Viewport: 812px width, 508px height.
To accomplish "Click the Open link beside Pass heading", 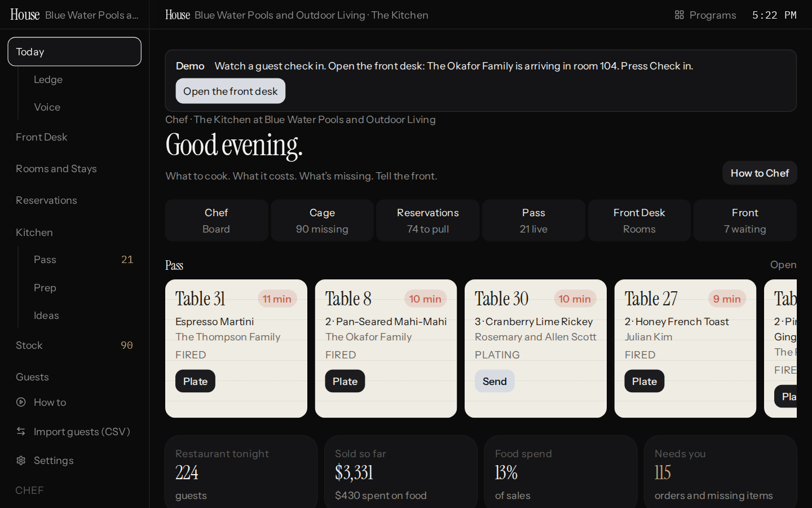I will 783,265.
